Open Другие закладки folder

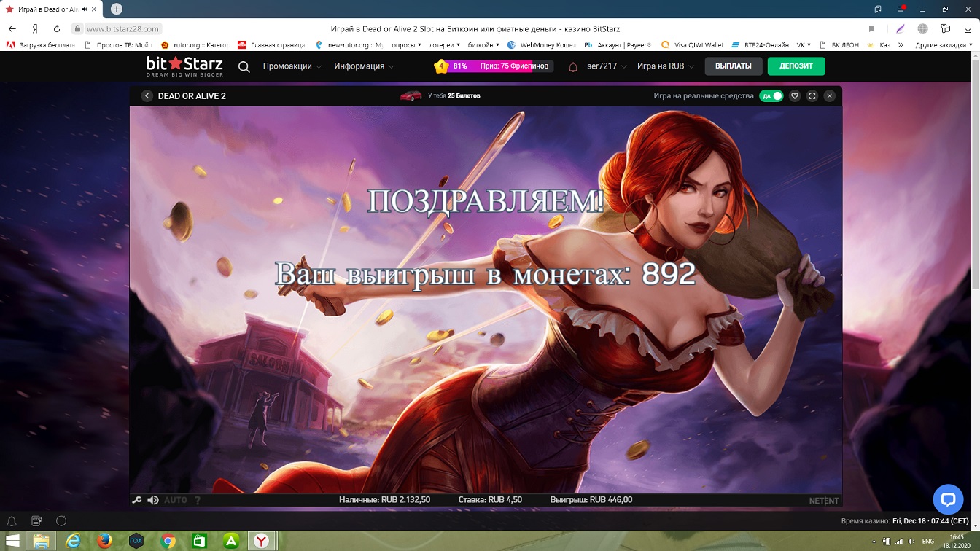[x=944, y=44]
